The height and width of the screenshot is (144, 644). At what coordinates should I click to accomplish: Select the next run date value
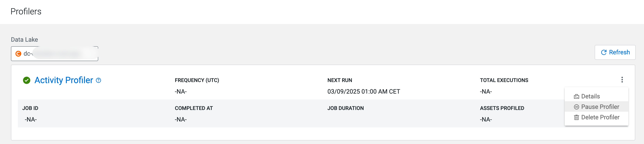click(x=363, y=91)
